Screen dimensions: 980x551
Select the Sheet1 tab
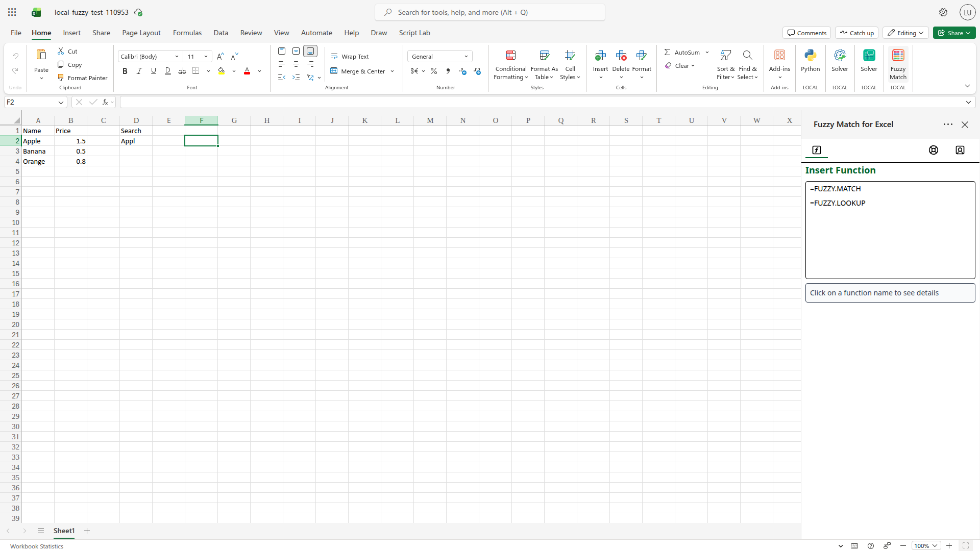tap(64, 531)
